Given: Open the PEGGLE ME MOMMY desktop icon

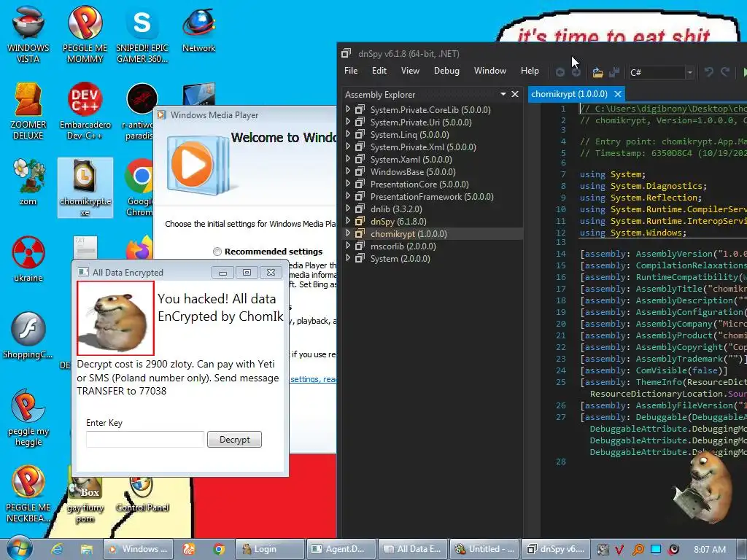Looking at the screenshot, I should (85, 34).
